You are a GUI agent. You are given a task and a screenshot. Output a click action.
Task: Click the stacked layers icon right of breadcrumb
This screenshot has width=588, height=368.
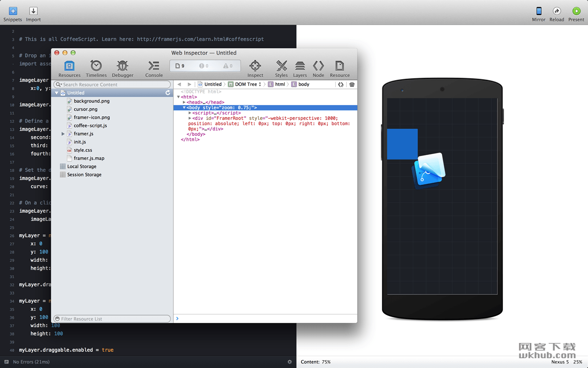pyautogui.click(x=351, y=84)
